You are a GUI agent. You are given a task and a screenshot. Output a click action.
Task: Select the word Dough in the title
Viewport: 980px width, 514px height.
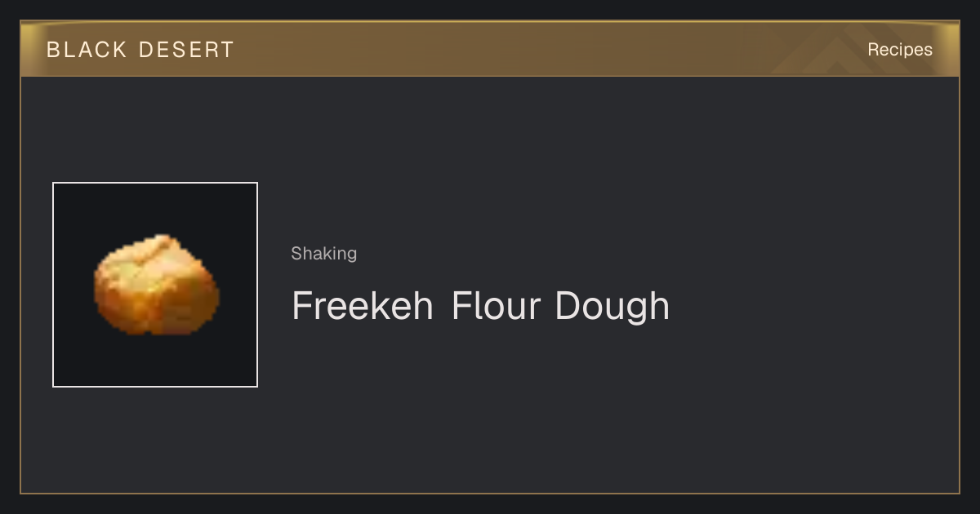(x=612, y=307)
